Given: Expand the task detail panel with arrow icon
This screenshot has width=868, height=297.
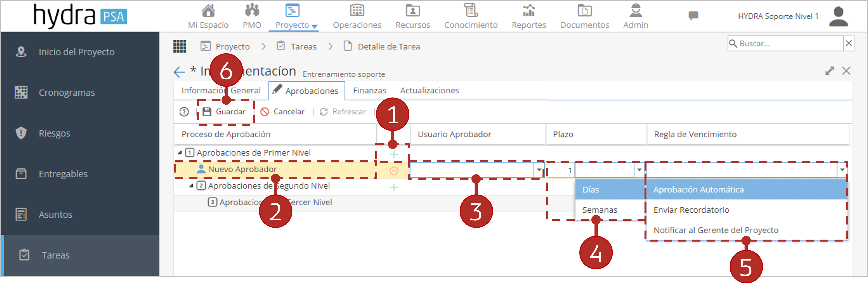Looking at the screenshot, I should 830,70.
